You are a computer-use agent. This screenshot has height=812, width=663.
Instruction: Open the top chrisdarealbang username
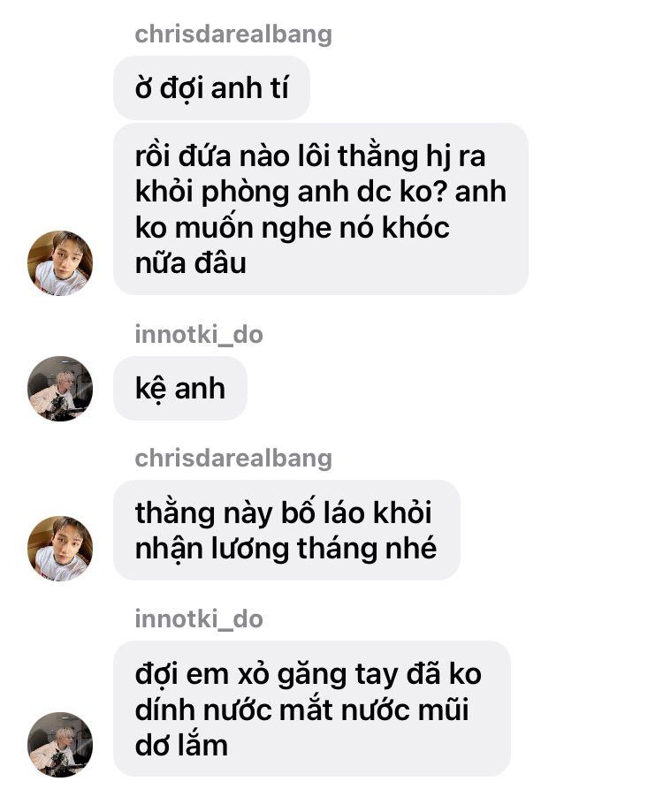pyautogui.click(x=233, y=34)
